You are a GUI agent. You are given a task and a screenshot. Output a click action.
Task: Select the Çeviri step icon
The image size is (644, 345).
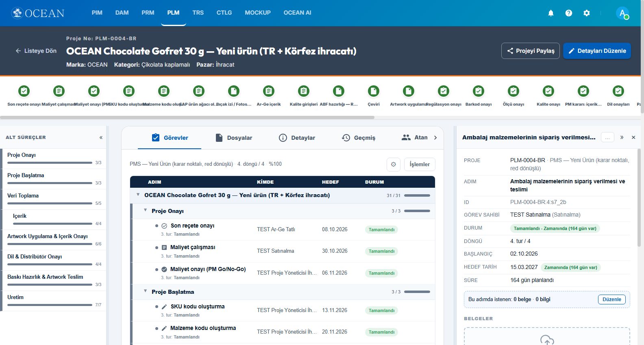pyautogui.click(x=374, y=91)
